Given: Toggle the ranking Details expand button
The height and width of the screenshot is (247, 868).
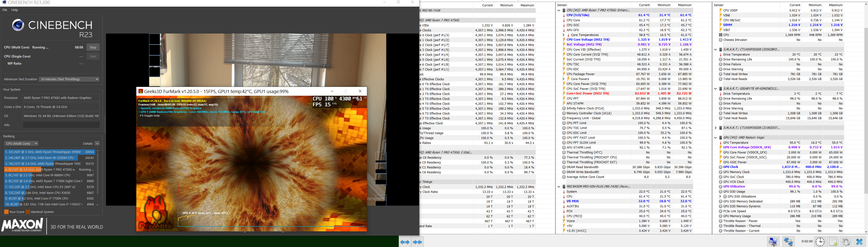Looking at the screenshot, I should 97,143.
